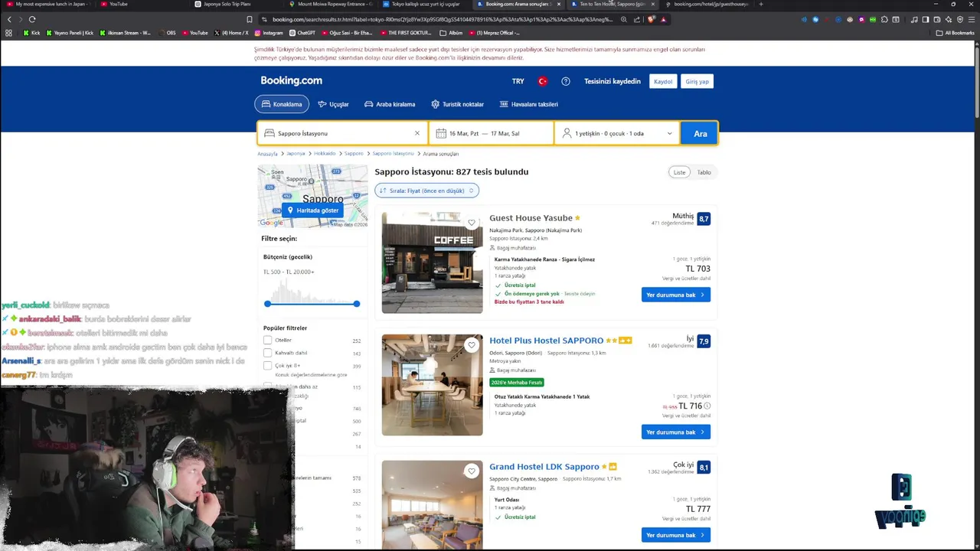This screenshot has height=551, width=980.
Task: Open the Sırala: Fiyat sort dropdown
Action: click(x=426, y=191)
